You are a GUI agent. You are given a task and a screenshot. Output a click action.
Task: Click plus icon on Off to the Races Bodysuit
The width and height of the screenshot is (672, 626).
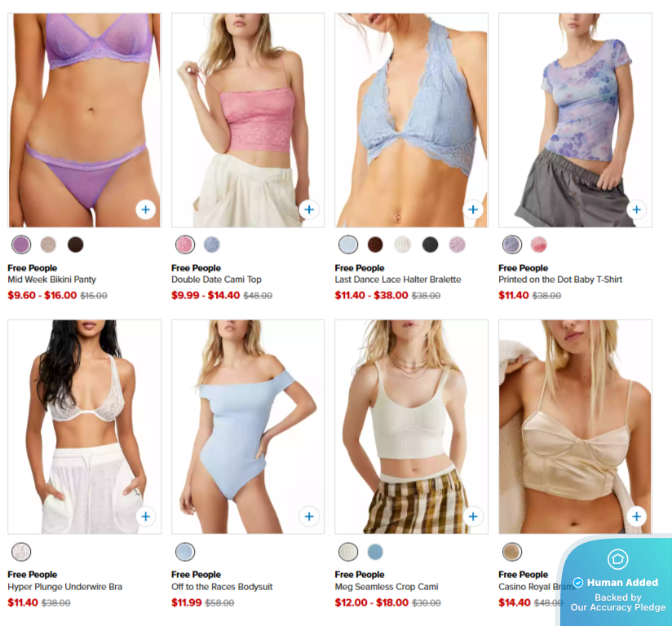[x=309, y=516]
